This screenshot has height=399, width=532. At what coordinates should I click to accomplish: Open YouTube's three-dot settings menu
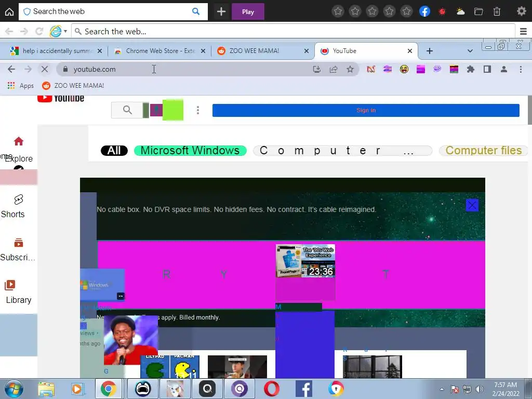click(198, 110)
